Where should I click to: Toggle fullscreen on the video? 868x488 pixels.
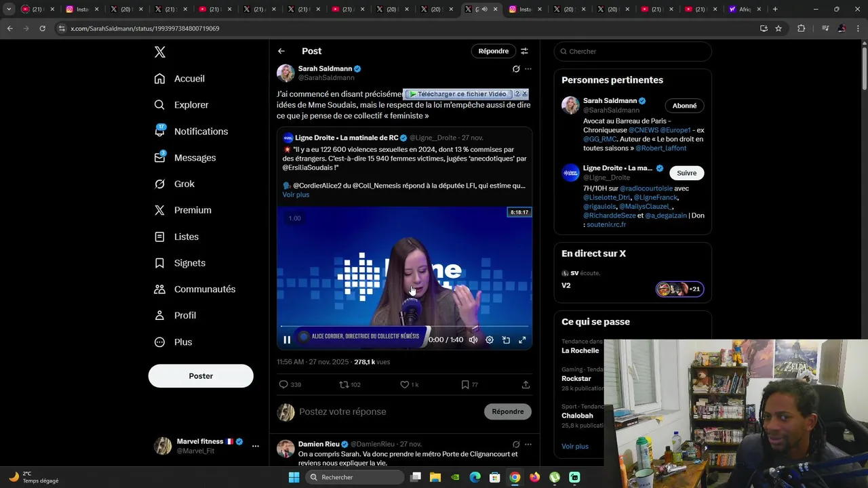point(522,340)
